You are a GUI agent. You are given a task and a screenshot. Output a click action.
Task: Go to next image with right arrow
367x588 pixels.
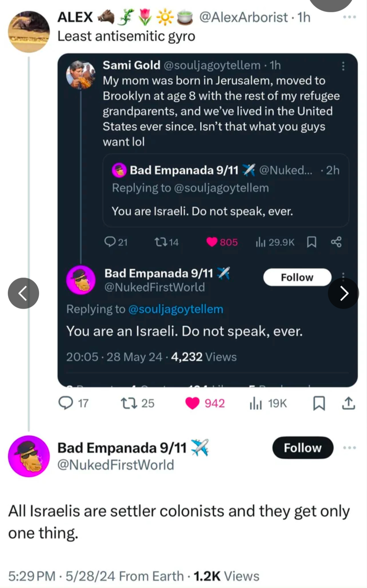click(x=344, y=293)
